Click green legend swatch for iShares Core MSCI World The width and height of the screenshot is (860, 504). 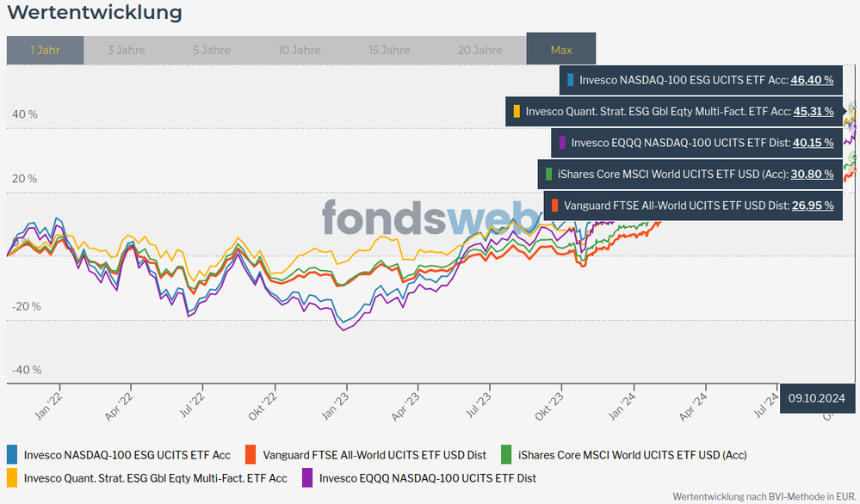pos(507,455)
